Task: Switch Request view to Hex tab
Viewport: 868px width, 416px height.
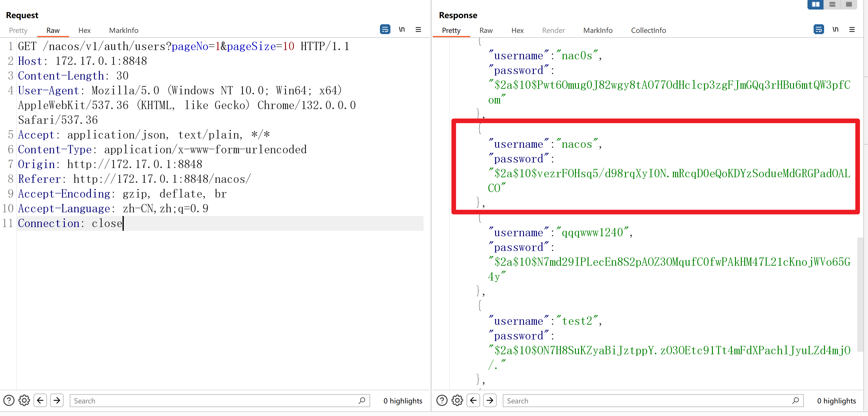Action: click(84, 30)
